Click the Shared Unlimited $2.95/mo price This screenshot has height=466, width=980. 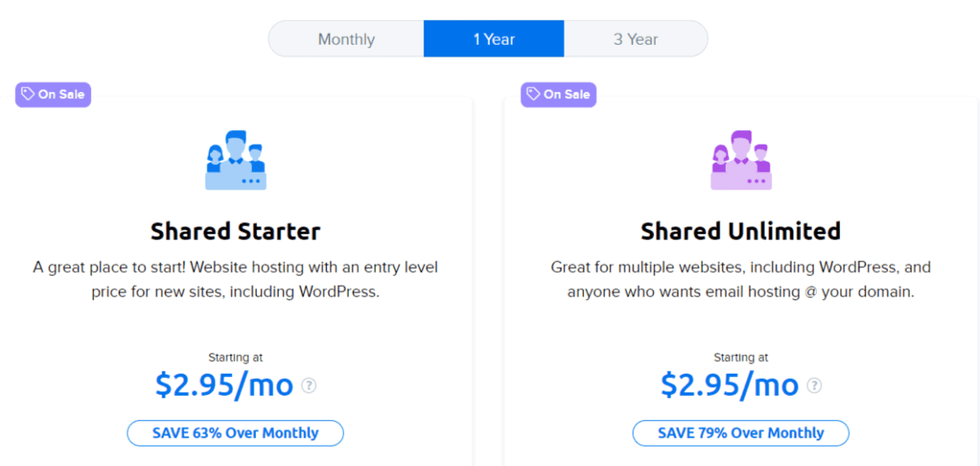tap(729, 385)
